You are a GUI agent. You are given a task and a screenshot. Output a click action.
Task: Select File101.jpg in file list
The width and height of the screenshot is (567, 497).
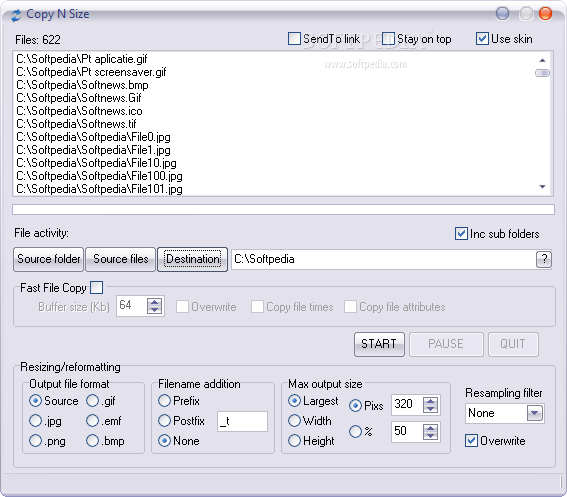pyautogui.click(x=99, y=189)
